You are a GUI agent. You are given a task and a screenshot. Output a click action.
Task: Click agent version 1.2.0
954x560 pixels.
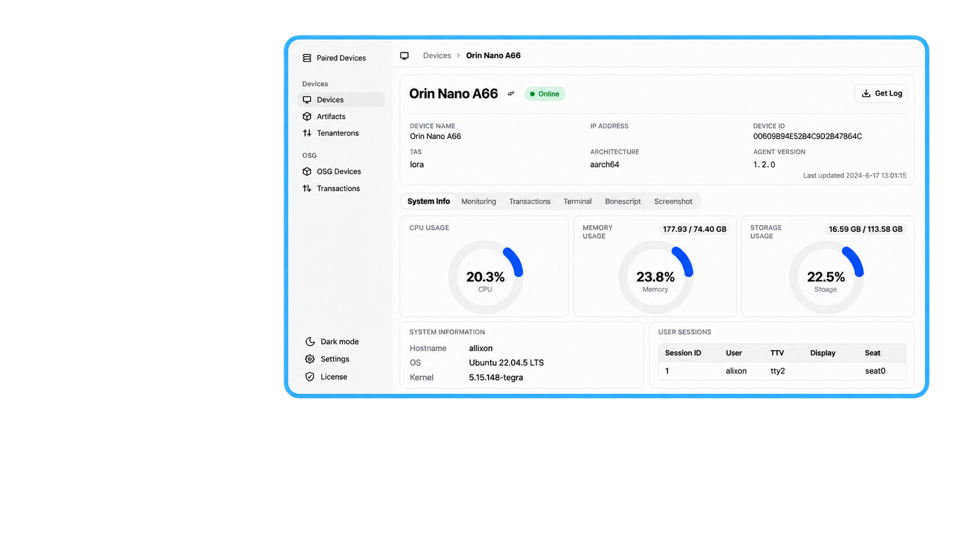pos(764,165)
